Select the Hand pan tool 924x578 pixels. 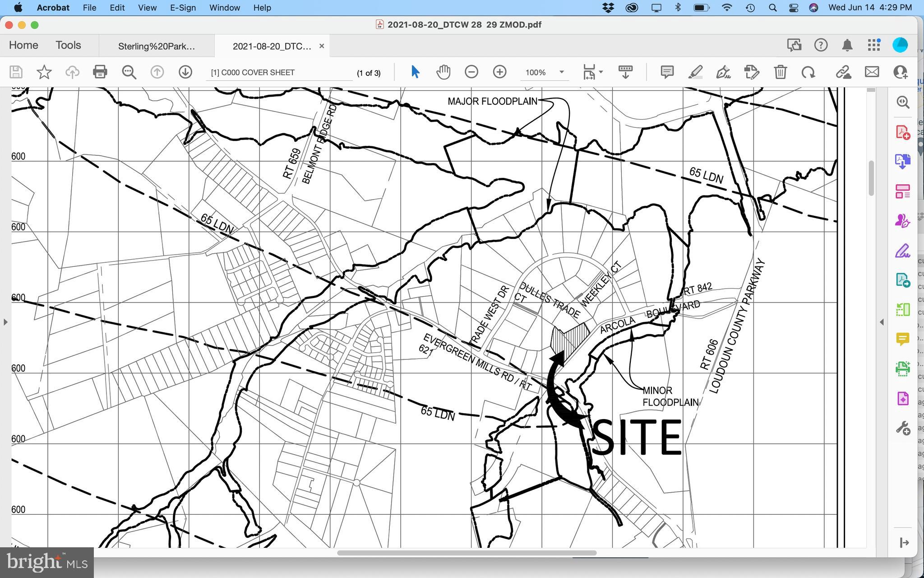pos(443,72)
